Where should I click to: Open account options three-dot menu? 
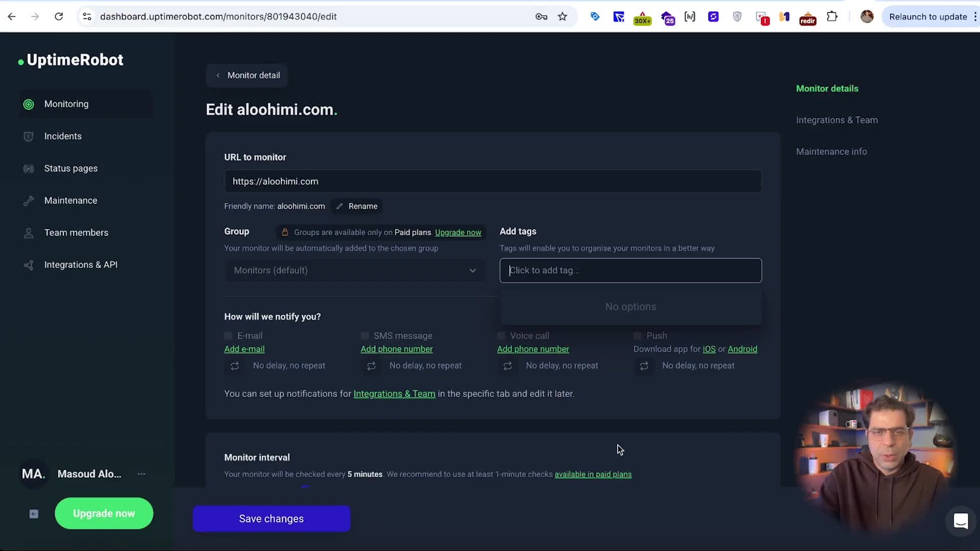coord(141,474)
